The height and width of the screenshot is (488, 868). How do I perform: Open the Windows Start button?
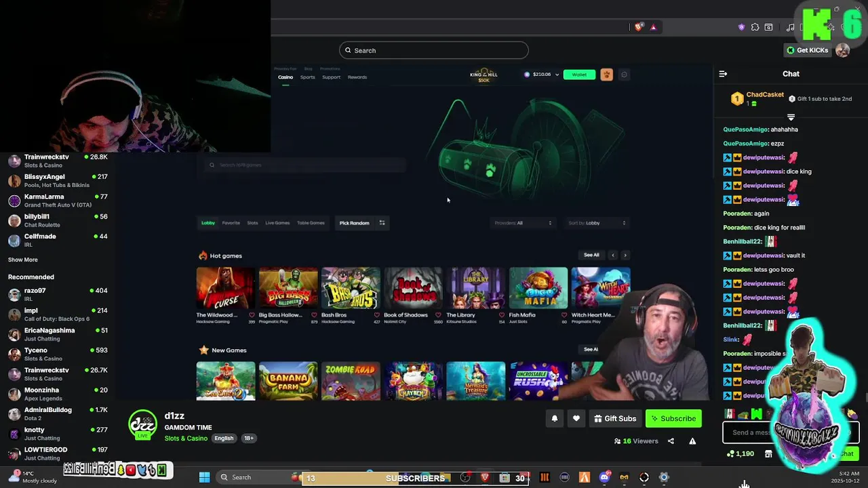coord(204,477)
